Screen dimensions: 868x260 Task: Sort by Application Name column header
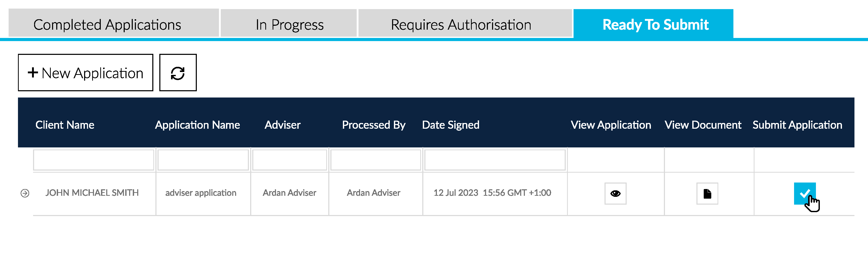(x=197, y=125)
